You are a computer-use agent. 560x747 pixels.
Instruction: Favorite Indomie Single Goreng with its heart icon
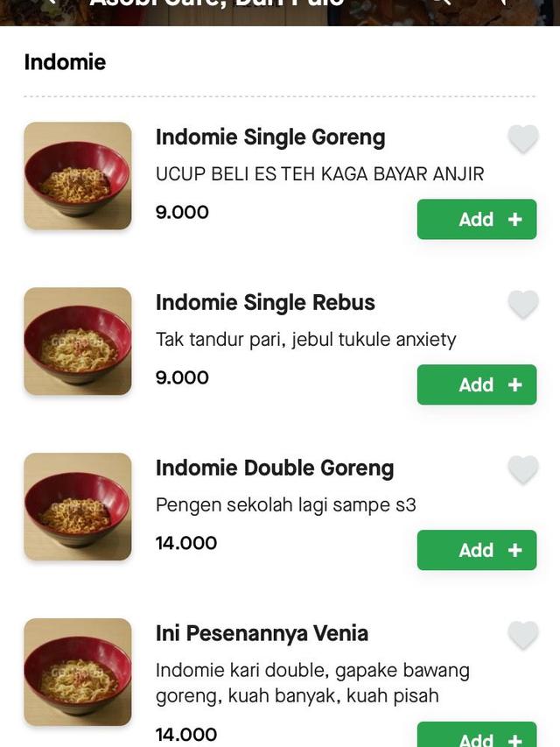522,137
